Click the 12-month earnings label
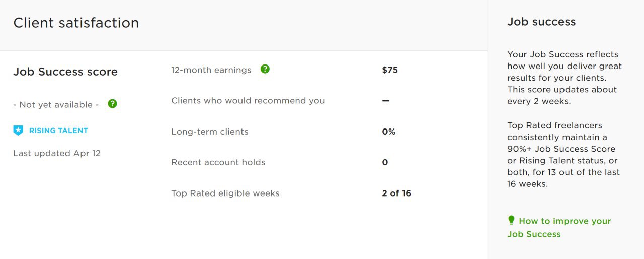644x259 pixels. coord(211,70)
